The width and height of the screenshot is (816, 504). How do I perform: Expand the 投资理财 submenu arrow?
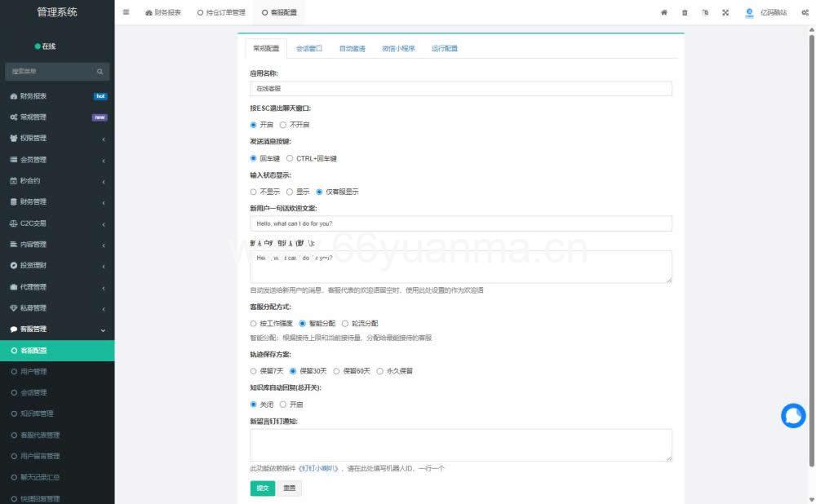pos(104,267)
